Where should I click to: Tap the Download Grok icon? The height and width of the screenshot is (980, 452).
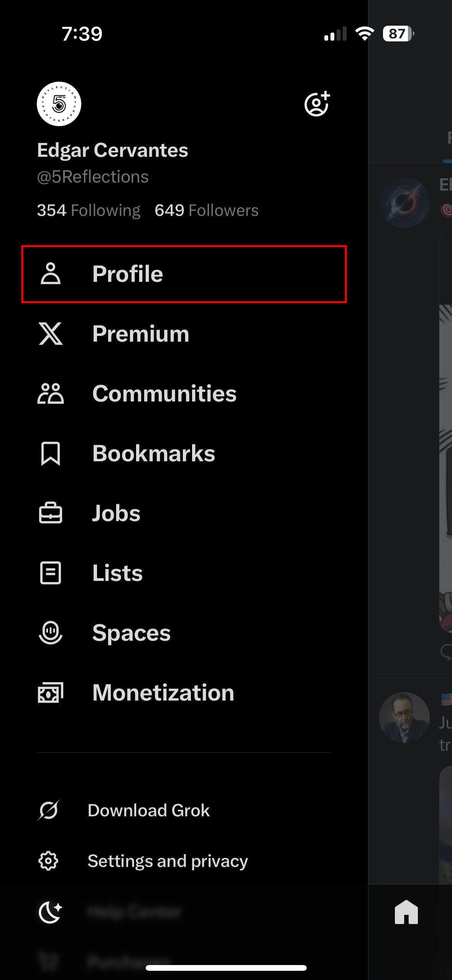click(49, 810)
